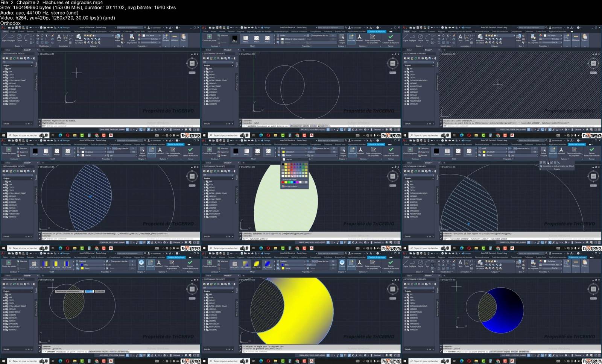Pick SOLID hatch pattern above the green fill
602x364 pixels.
(x=236, y=151)
